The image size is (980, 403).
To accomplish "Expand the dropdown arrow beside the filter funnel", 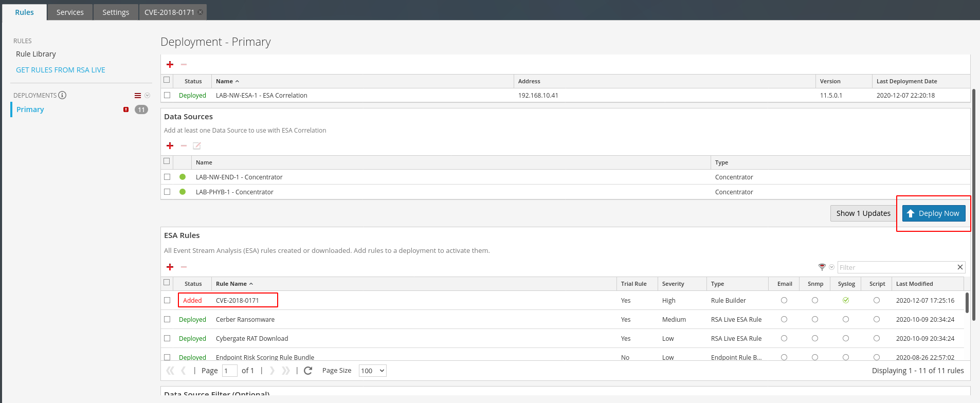I will coord(831,267).
